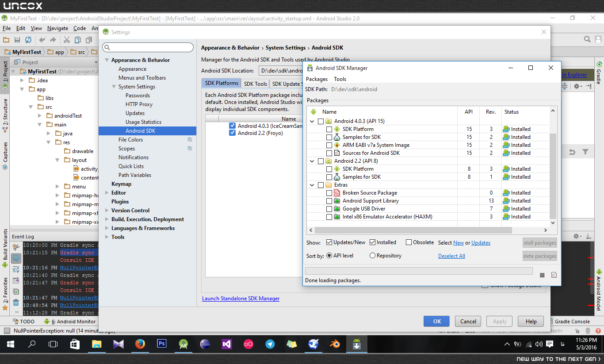Click the packages list horizontal scrollbar
Viewport: 604px width, 364px height.
[413, 230]
